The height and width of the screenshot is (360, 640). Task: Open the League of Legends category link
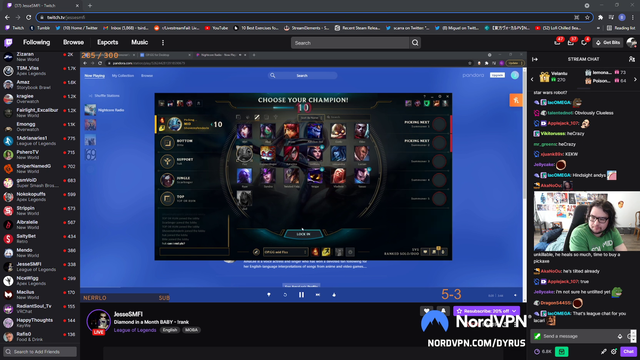(135, 330)
